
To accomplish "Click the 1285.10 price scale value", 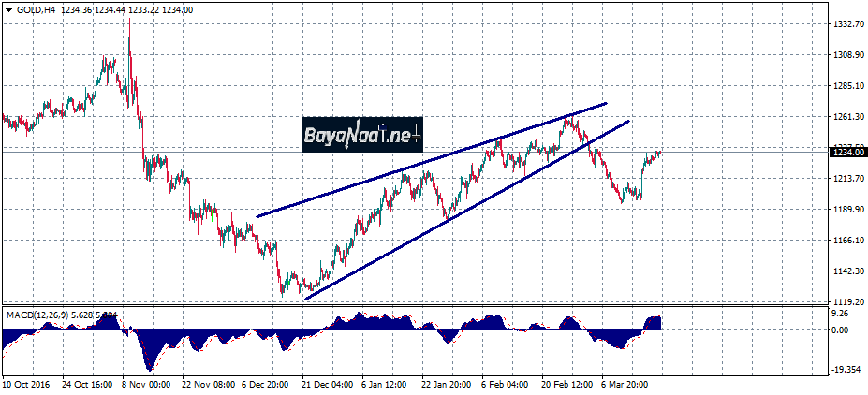I will pyautogui.click(x=846, y=86).
